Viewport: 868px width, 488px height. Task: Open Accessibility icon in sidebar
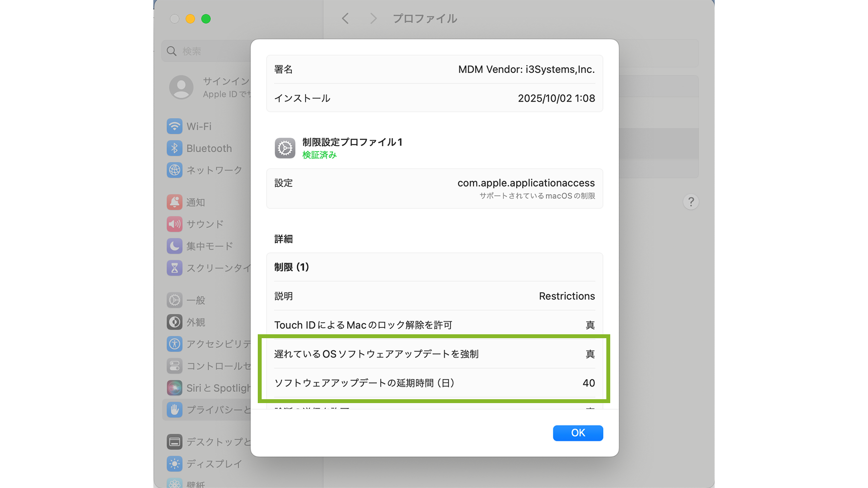coord(174,344)
